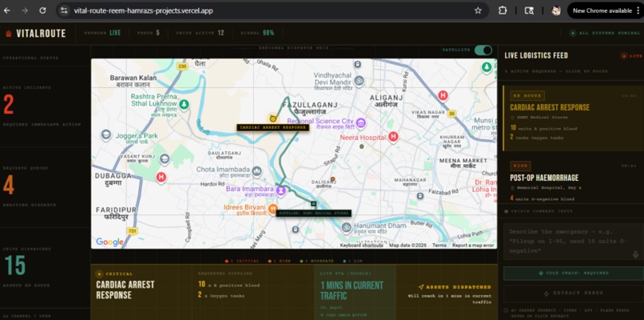Image resolution: width=644 pixels, height=320 pixels.
Task: Click the Supplier KGMU Medical Stores map label
Action: [x=313, y=214]
